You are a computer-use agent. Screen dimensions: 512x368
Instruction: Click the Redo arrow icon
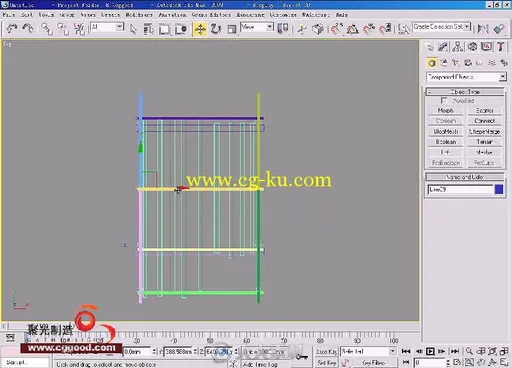pyautogui.click(x=28, y=29)
